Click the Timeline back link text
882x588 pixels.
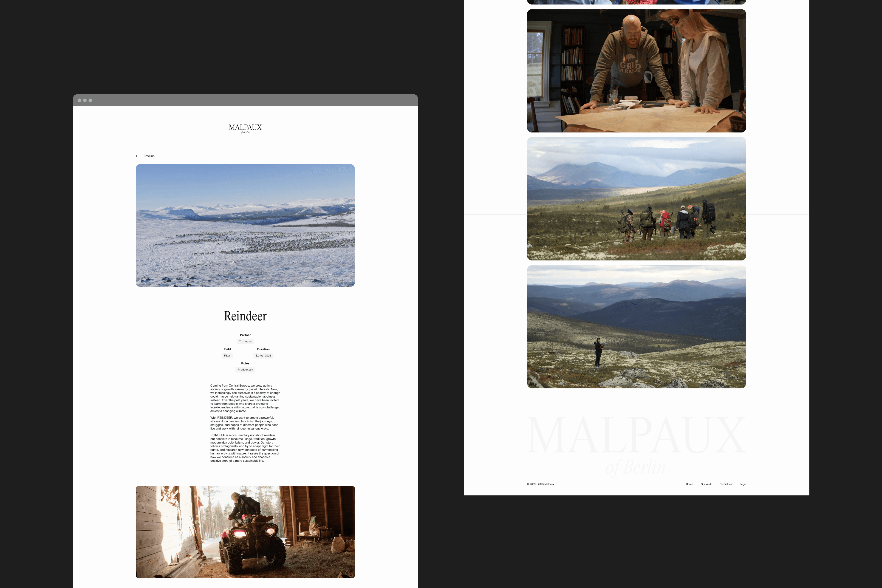coord(149,156)
